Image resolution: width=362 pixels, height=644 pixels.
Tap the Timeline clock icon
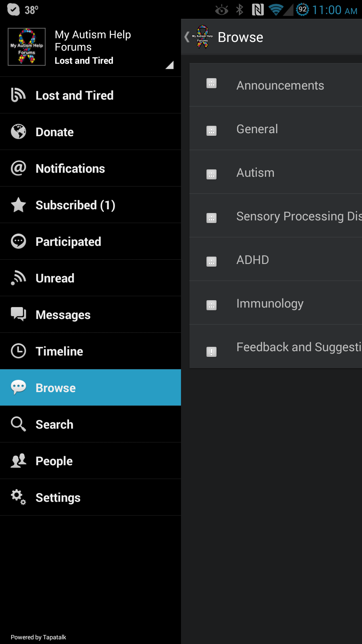coord(18,351)
